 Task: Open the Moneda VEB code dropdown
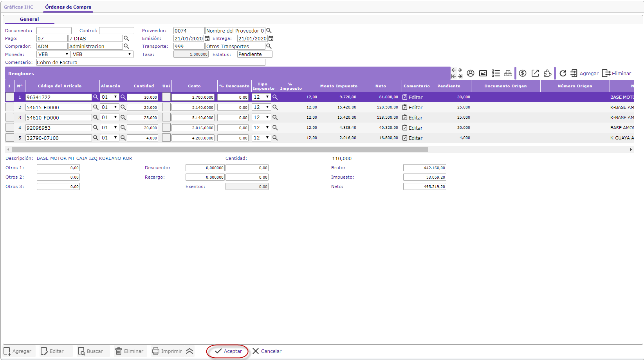click(53, 54)
